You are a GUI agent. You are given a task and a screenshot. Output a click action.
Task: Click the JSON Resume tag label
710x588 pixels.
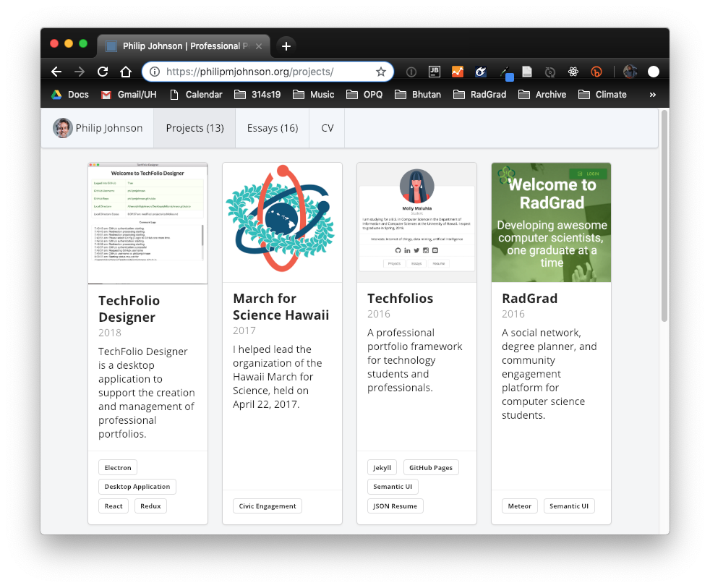pos(395,506)
